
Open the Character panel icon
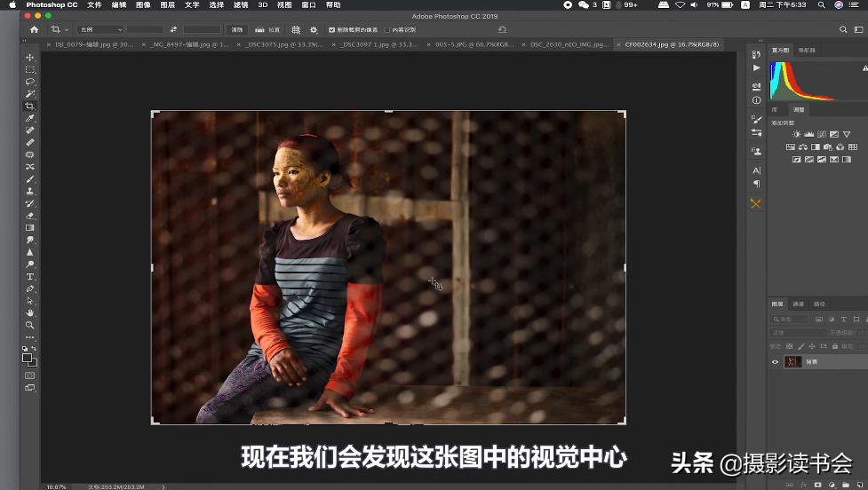click(x=756, y=171)
